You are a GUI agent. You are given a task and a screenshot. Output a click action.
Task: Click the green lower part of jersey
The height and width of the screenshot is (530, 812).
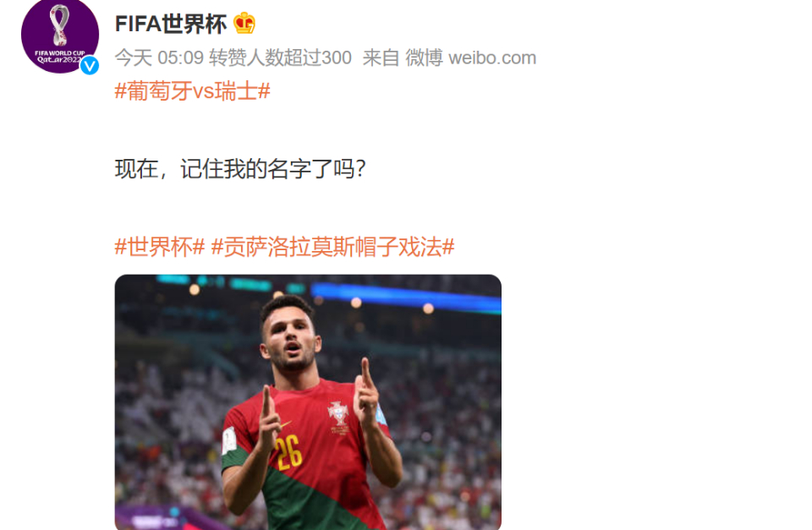click(x=310, y=497)
